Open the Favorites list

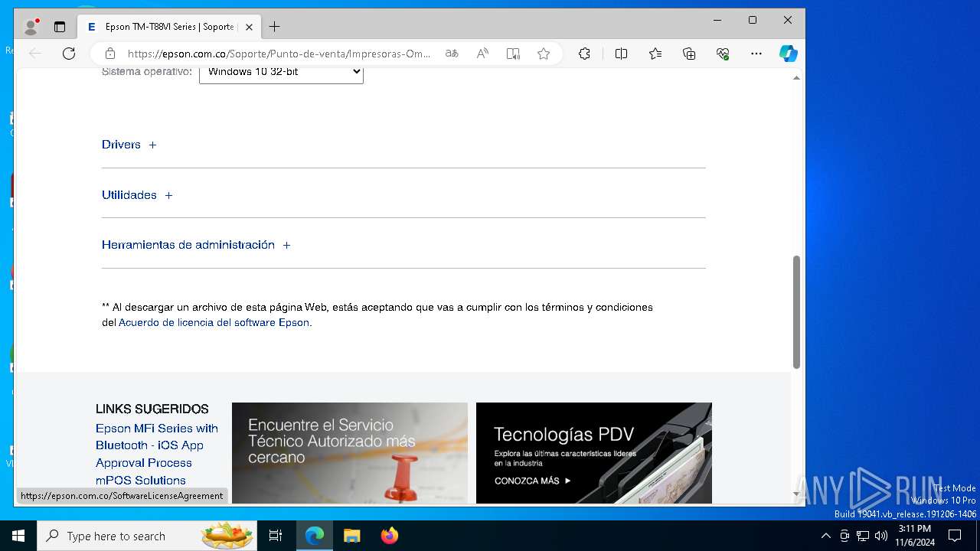tap(655, 54)
